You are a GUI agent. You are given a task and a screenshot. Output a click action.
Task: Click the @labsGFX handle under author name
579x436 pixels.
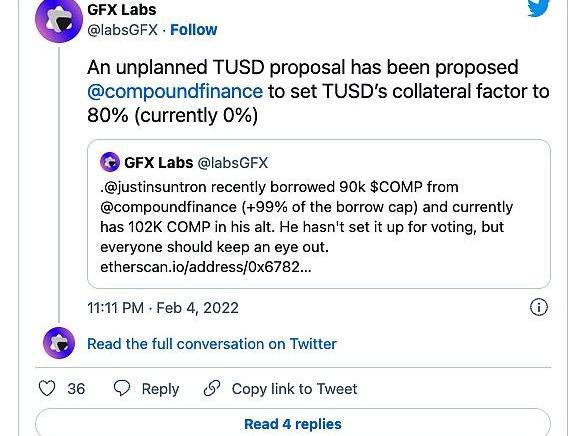click(x=123, y=30)
